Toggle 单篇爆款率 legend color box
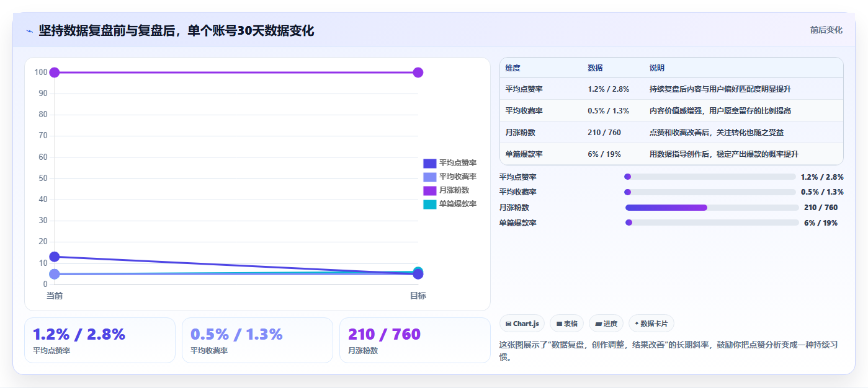 [x=430, y=204]
